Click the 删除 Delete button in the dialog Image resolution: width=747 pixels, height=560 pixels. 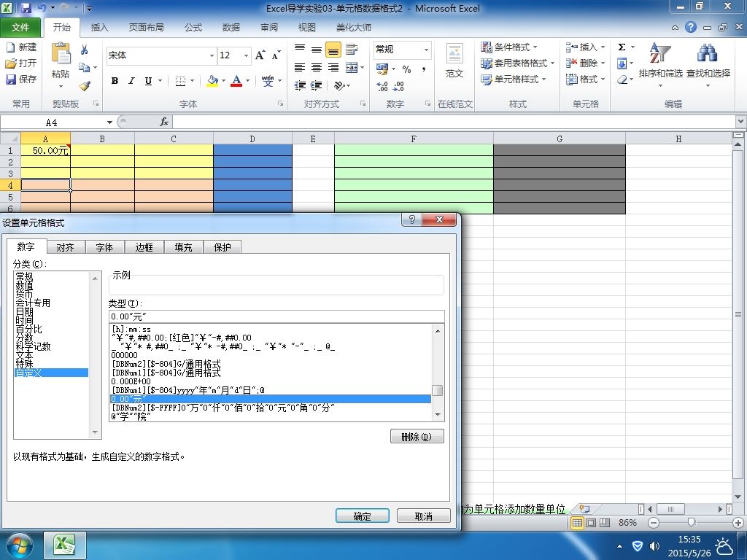[x=417, y=437]
